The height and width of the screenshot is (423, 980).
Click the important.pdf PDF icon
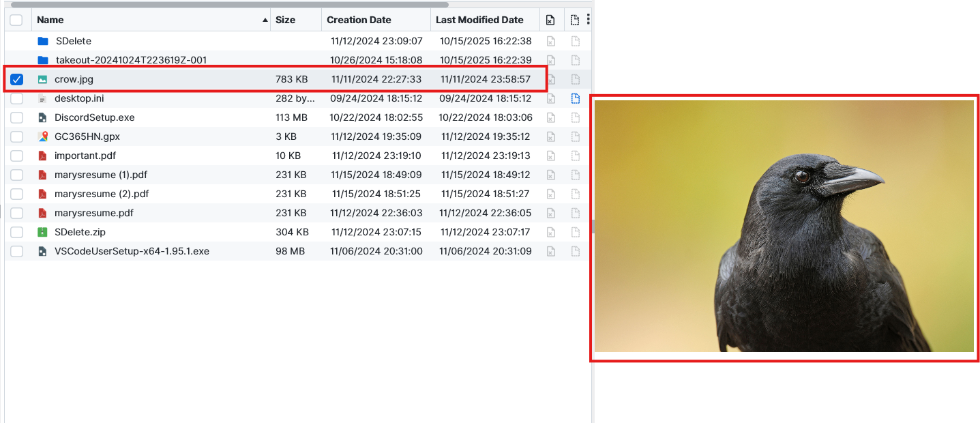click(x=42, y=156)
